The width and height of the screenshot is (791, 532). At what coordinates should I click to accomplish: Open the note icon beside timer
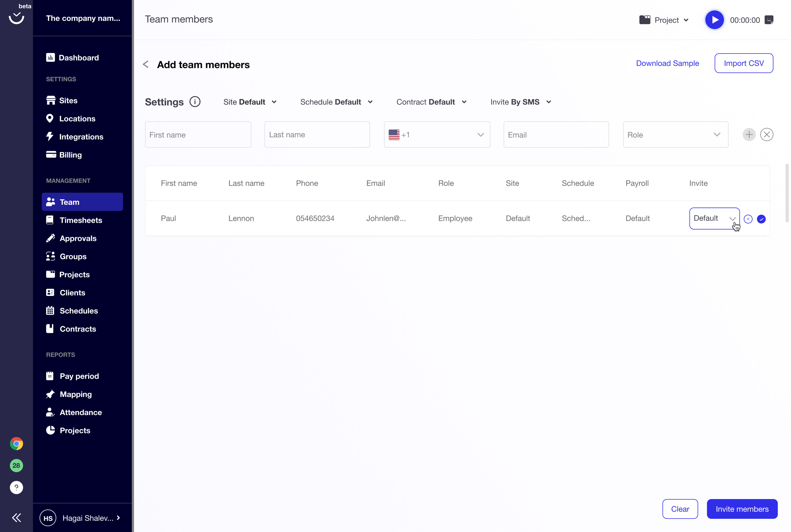pos(769,20)
